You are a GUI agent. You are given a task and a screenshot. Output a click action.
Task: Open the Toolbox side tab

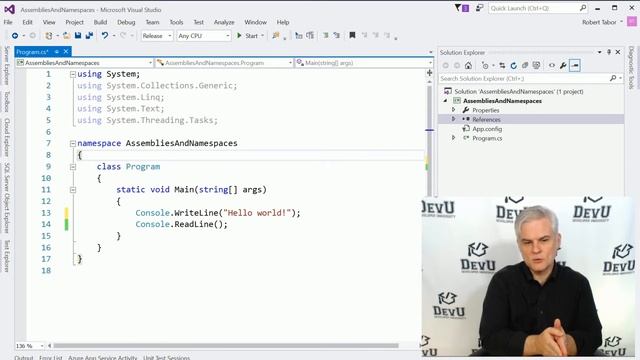(x=7, y=101)
